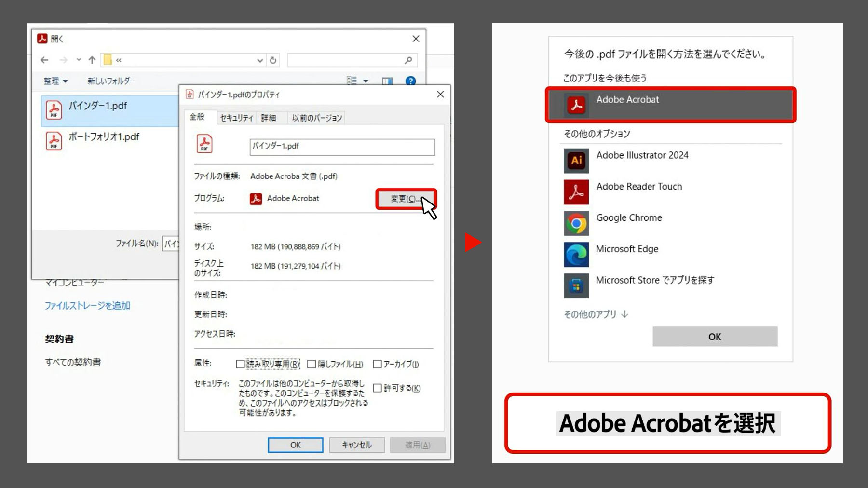Choose Microsoft Edge option
The height and width of the screenshot is (488, 868).
click(x=670, y=255)
